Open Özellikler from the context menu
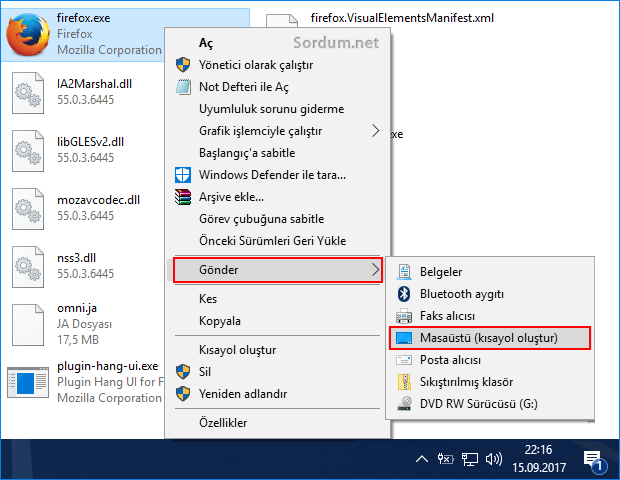 (x=278, y=423)
